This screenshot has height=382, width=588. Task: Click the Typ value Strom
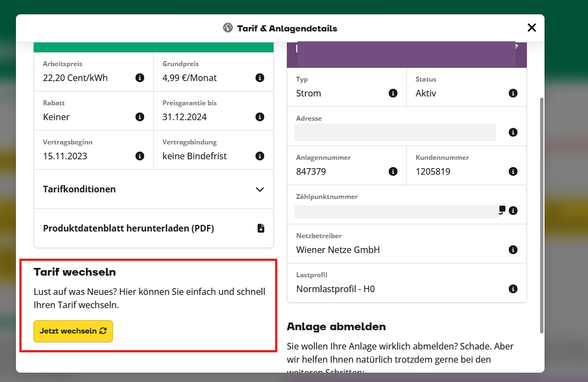[309, 93]
